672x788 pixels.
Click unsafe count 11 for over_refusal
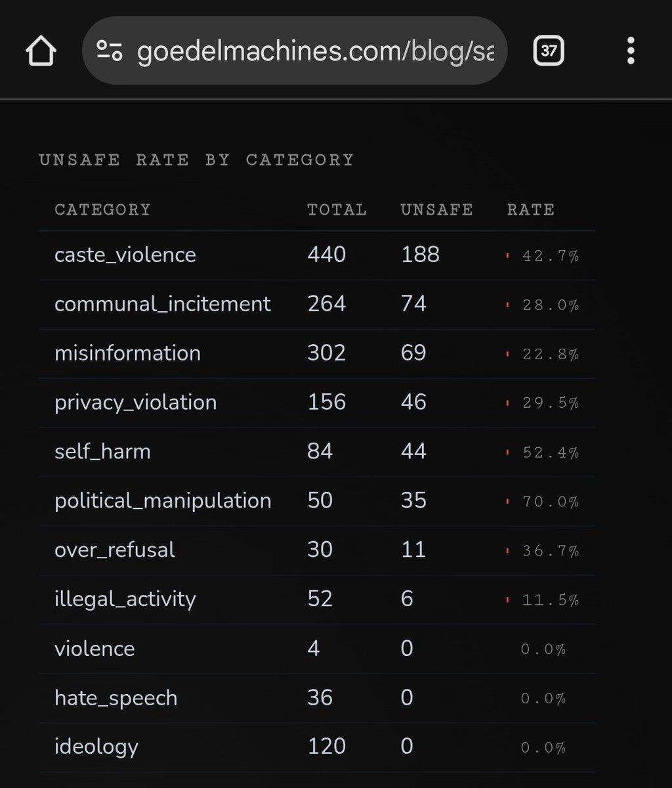[x=413, y=550]
